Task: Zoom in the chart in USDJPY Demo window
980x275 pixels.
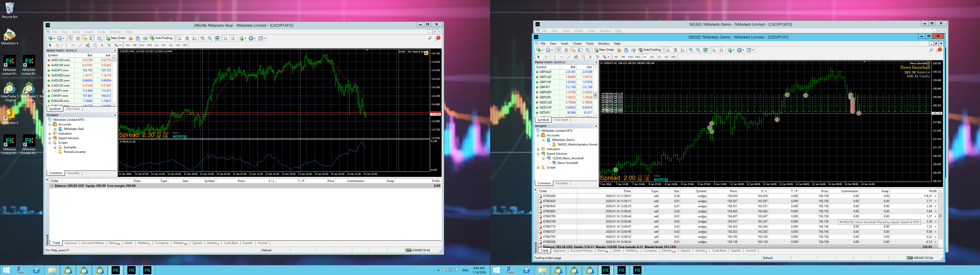Action: [691, 50]
